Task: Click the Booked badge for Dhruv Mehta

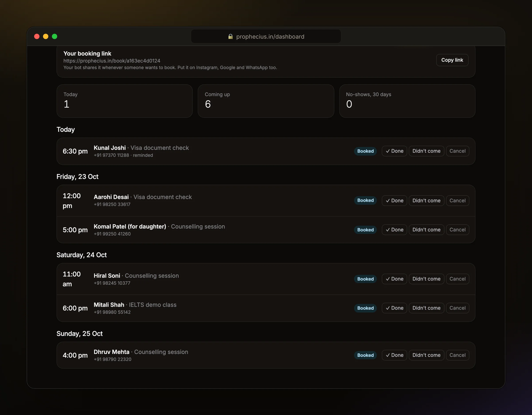Action: pos(365,355)
